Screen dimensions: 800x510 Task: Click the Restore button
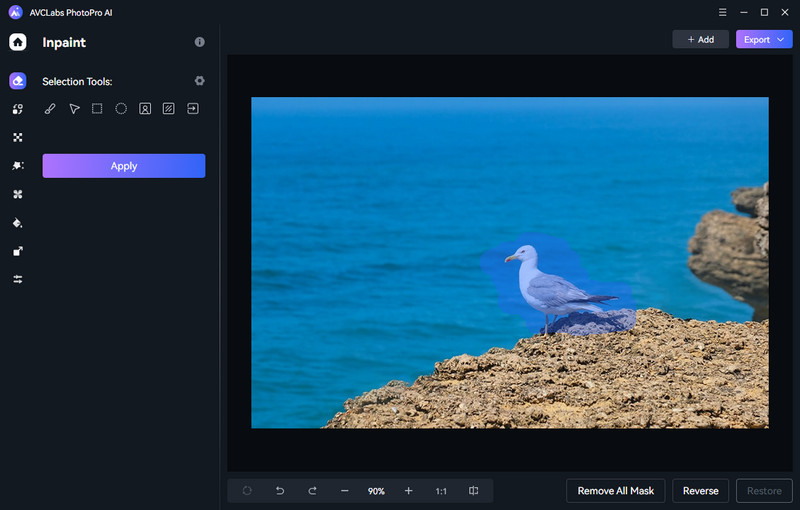(764, 491)
